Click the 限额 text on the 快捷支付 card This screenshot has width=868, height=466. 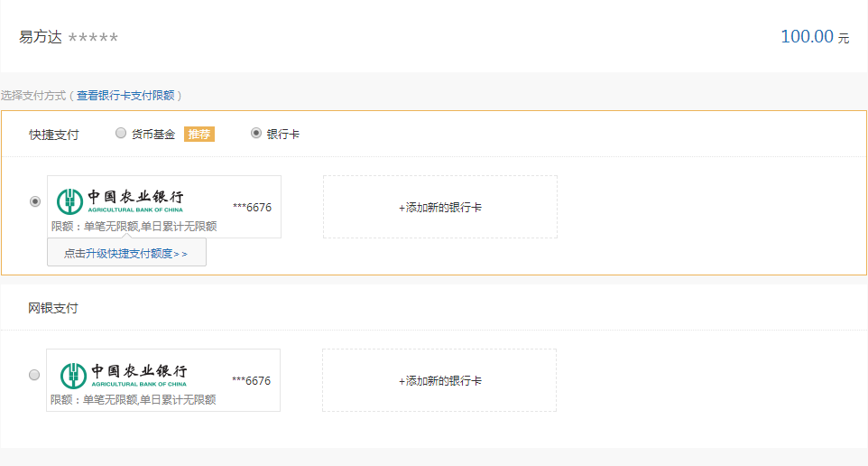[x=134, y=227]
